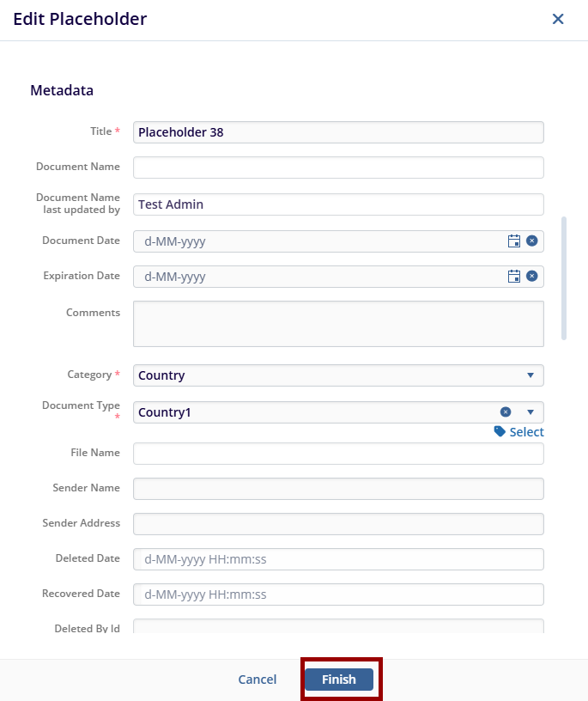Open the Document Date calendar picker
The width and height of the screenshot is (588, 701).
pyautogui.click(x=514, y=241)
